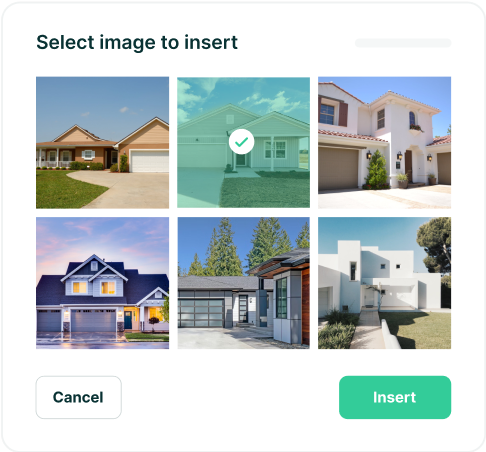Choose the modern gray house with pines

pyautogui.click(x=243, y=283)
